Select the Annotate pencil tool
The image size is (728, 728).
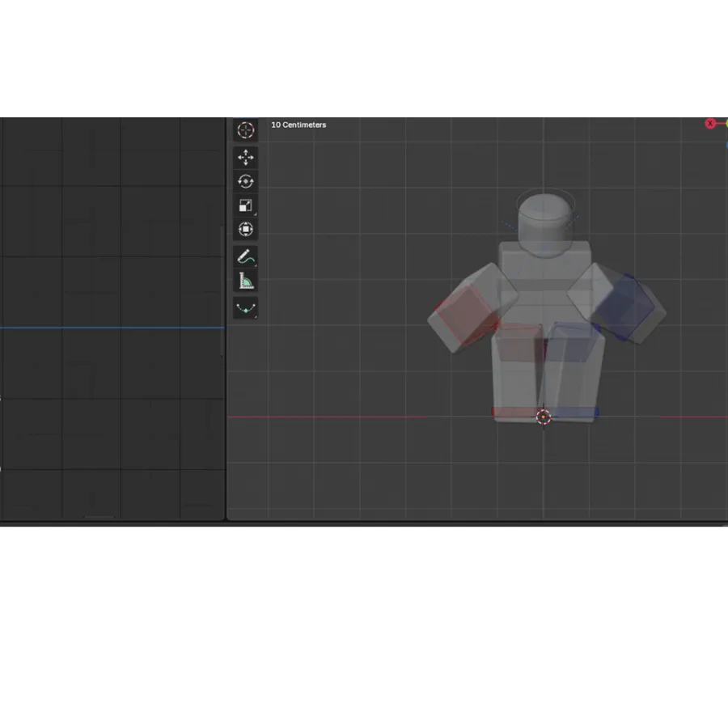click(x=246, y=256)
